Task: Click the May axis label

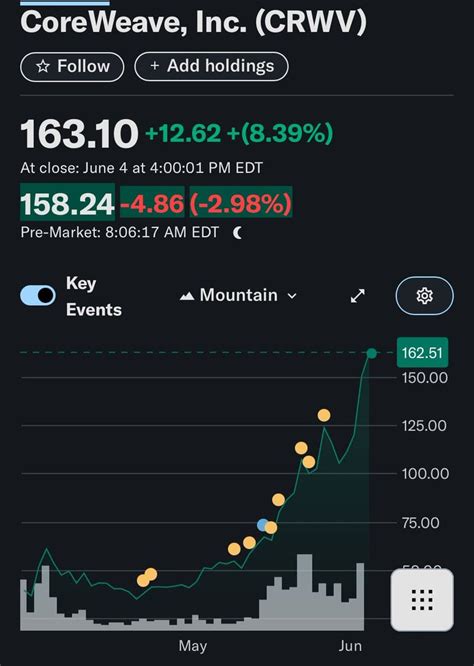Action: coord(193,646)
